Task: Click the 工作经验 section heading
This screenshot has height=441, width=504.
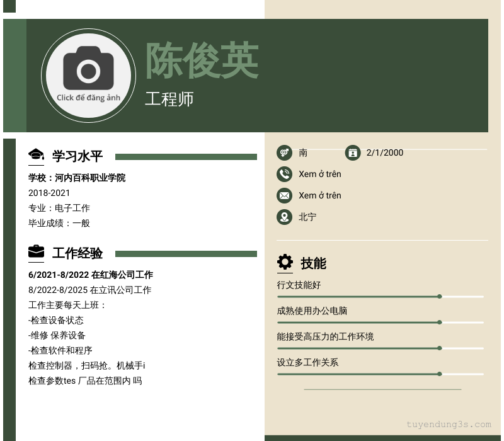Action: (x=77, y=253)
